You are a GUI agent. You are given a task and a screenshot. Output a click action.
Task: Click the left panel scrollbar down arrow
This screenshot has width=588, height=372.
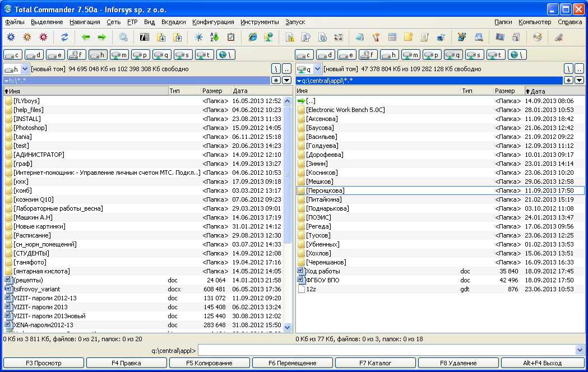coord(287,327)
